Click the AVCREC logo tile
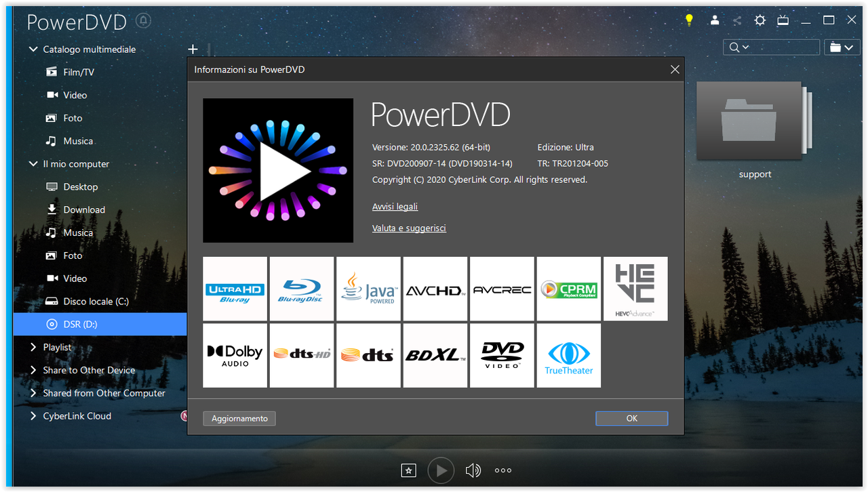868x492 pixels. tap(502, 289)
